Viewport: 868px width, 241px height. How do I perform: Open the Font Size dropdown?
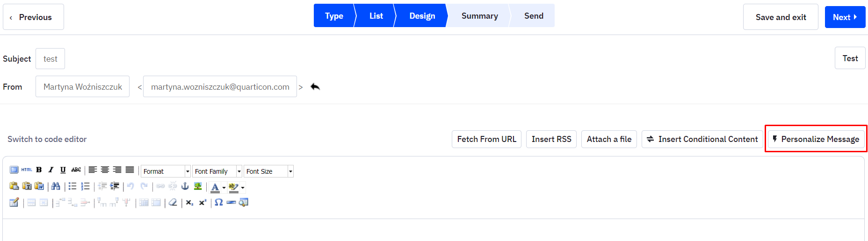click(x=268, y=171)
